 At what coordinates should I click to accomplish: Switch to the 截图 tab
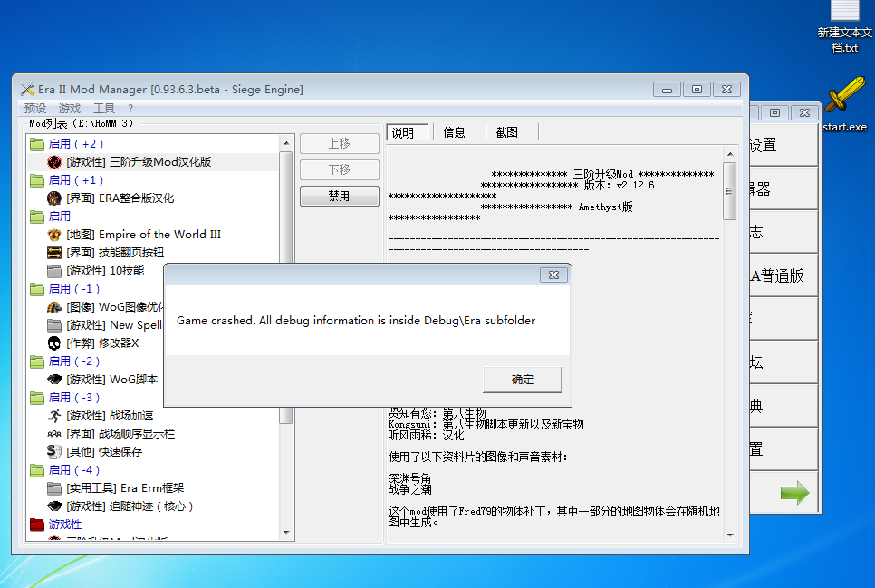click(x=506, y=132)
